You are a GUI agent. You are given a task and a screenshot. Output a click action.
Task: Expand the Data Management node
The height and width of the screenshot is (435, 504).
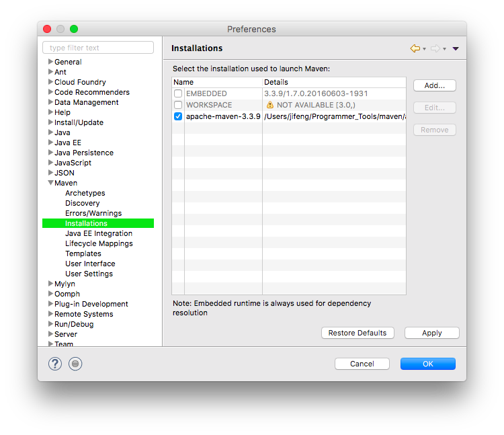point(50,102)
